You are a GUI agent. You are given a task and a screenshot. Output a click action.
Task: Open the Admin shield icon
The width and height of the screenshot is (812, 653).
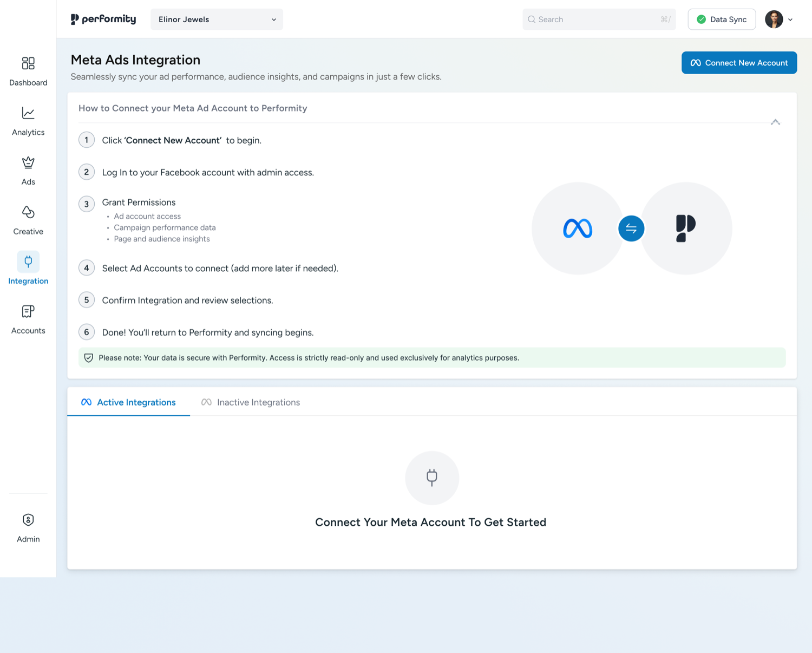click(x=28, y=520)
